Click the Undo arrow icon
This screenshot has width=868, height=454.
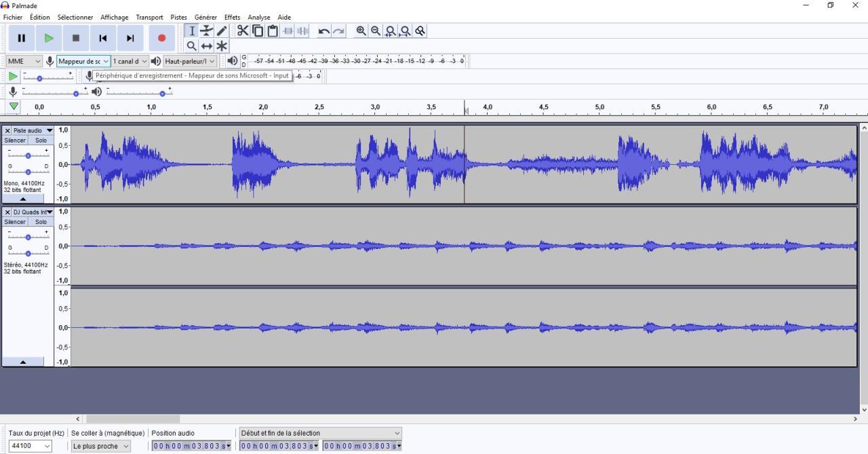pos(323,31)
